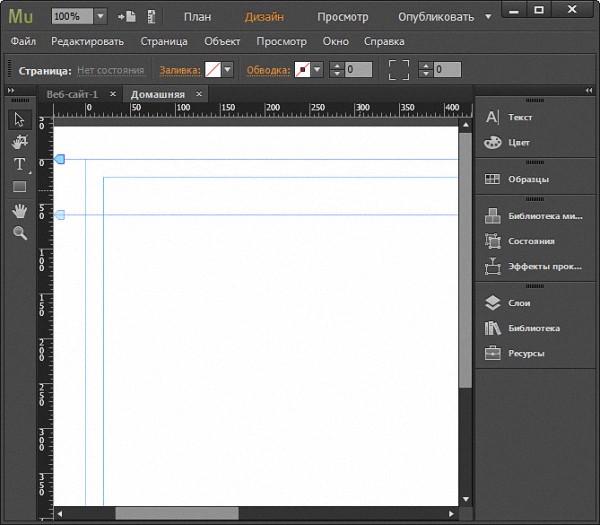600x525 pixels.
Task: Click the stroke width input field
Action: click(359, 70)
